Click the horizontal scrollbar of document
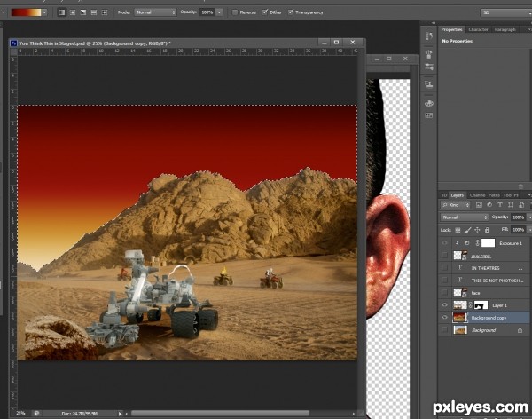532x419 pixels. pyautogui.click(x=220, y=413)
